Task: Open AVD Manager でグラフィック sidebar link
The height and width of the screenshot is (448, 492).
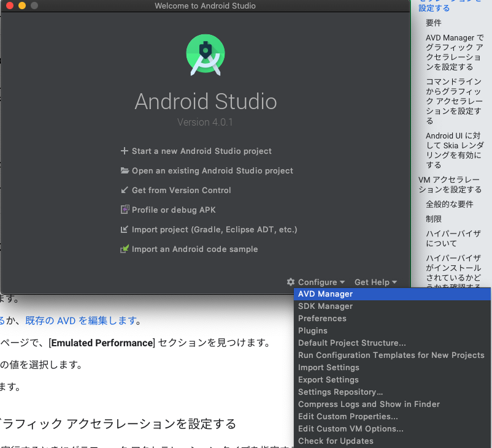Action: pos(455,52)
